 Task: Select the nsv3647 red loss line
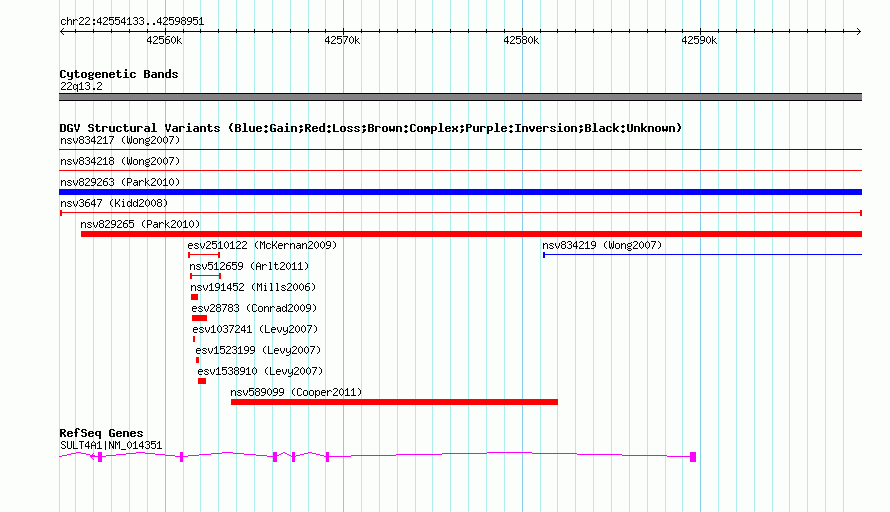click(460, 213)
